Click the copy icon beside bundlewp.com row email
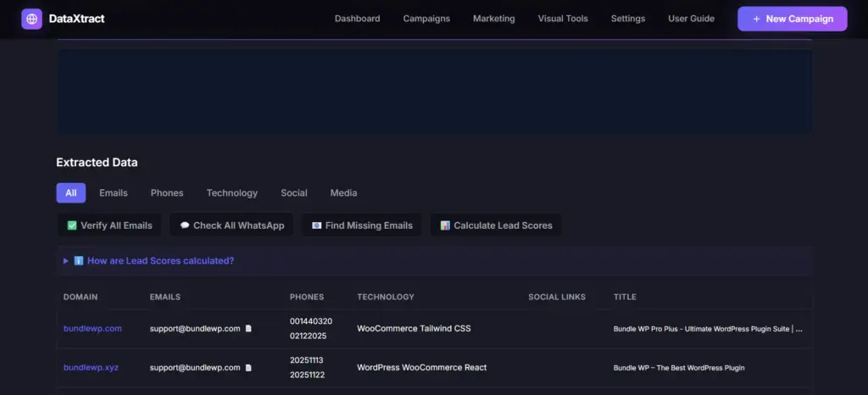This screenshot has width=868, height=395. pos(248,329)
